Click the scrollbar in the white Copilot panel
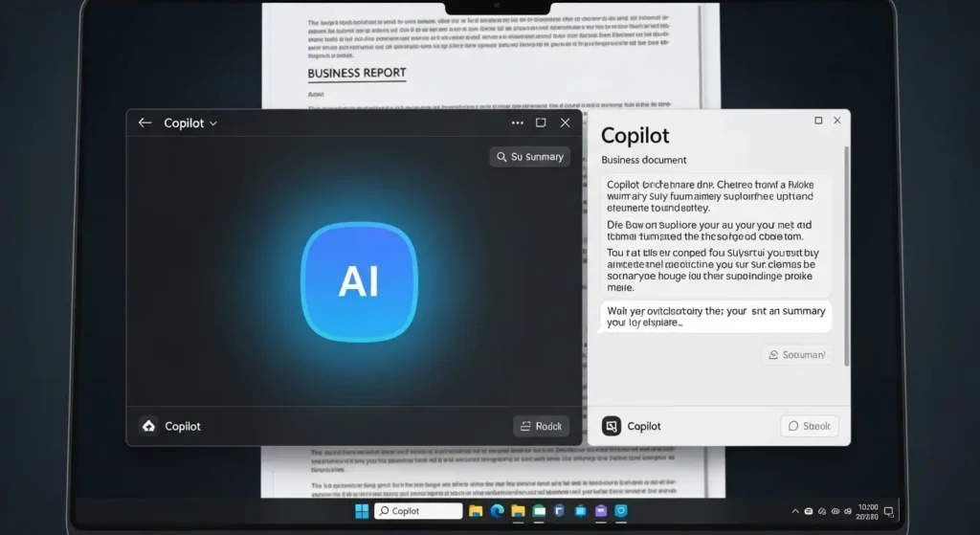980x535 pixels. (x=847, y=256)
